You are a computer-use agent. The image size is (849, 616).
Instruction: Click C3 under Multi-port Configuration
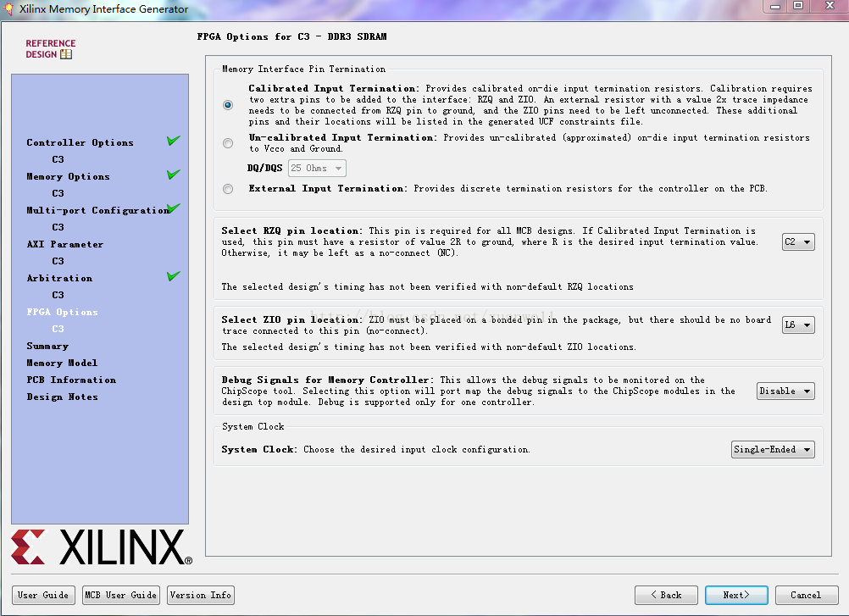[x=58, y=227]
